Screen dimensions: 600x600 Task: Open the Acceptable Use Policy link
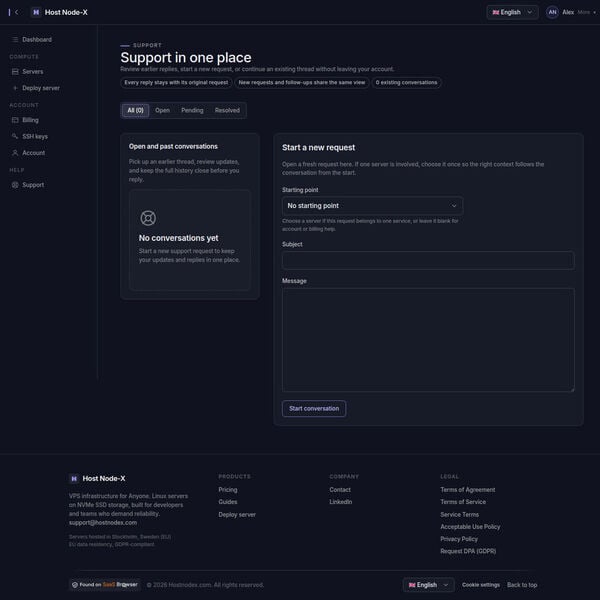coord(470,527)
